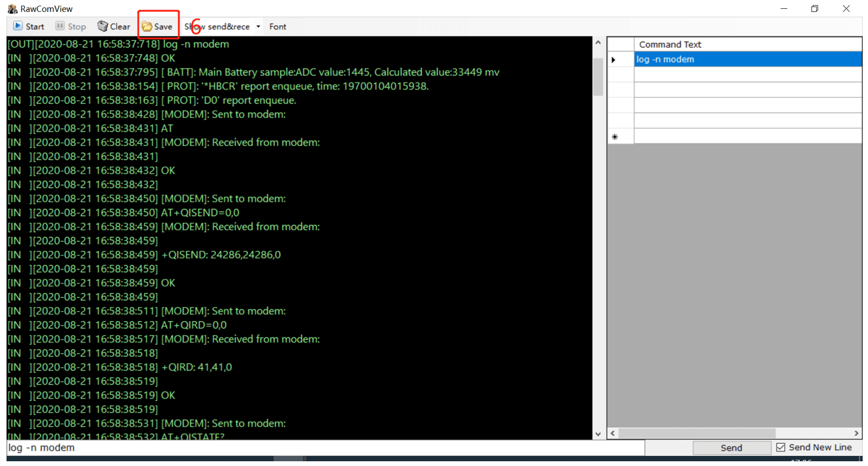868x466 pixels.
Task: Click the new row asterisk marker
Action: pyautogui.click(x=614, y=137)
